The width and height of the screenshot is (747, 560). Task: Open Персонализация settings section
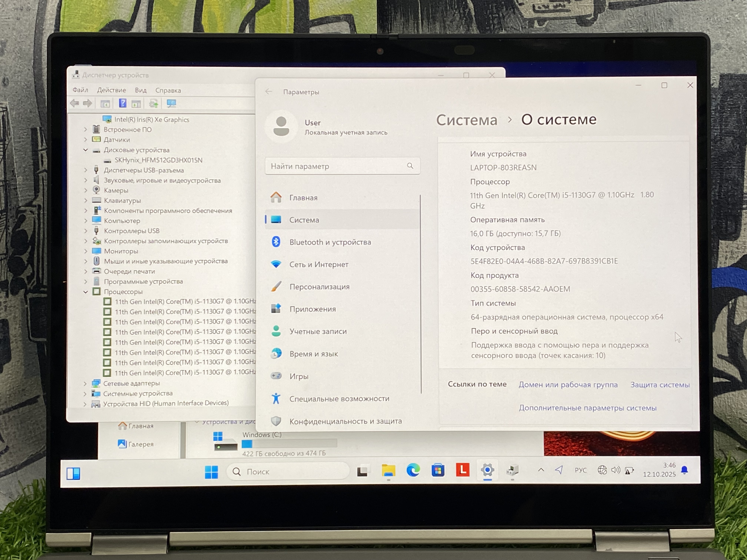tap(319, 287)
